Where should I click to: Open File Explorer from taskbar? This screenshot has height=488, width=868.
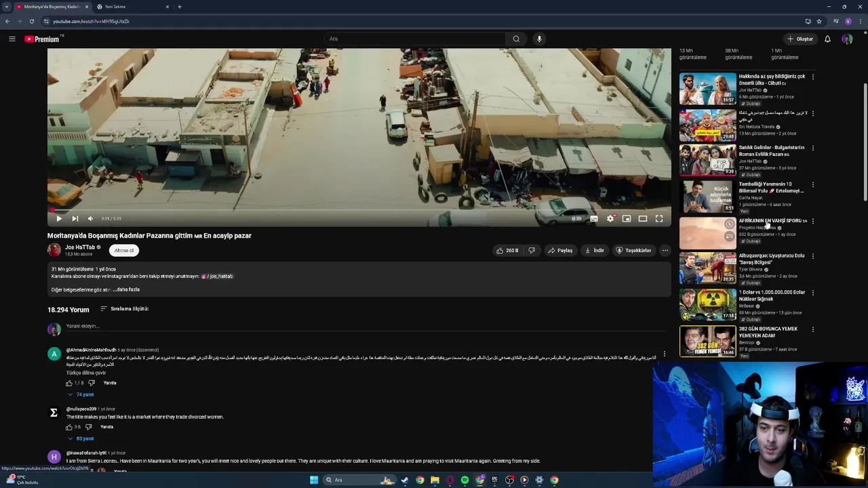[435, 480]
